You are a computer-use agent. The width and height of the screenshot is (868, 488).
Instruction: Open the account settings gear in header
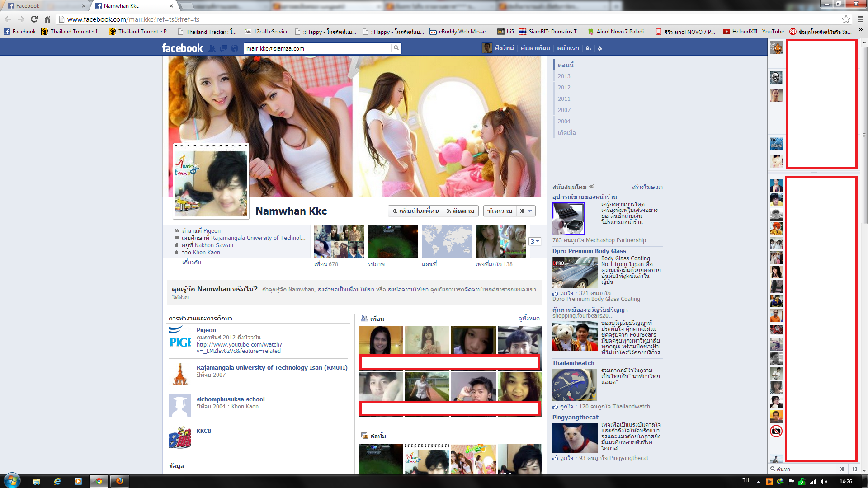tap(600, 48)
